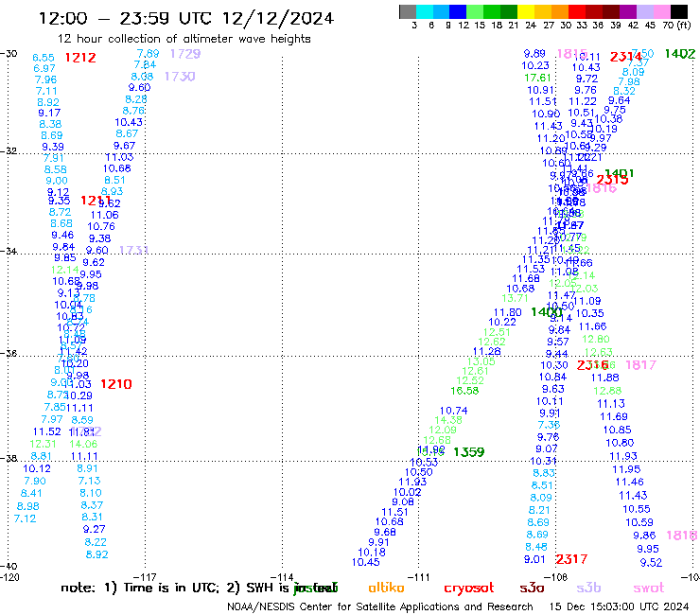Click the subtitle '12 hour collection of altimeter wave heights'
This screenshot has height=615, width=700.
[184, 39]
